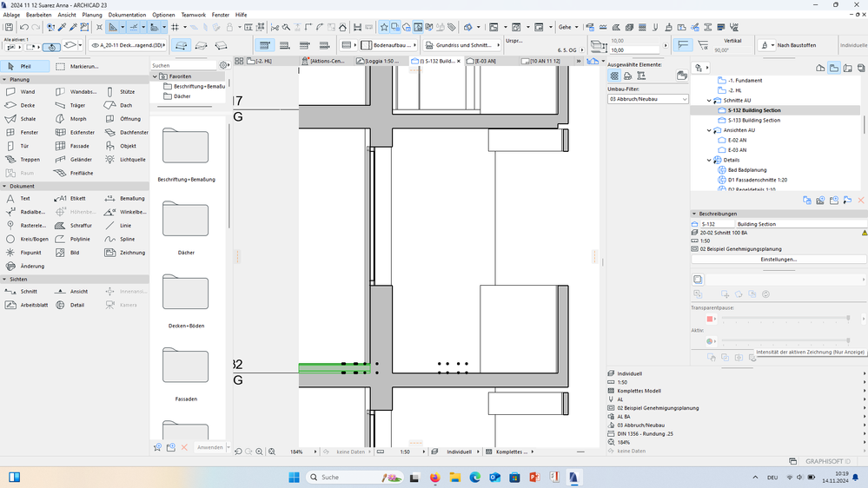Open the Decken+Böden favorites folder
This screenshot has height=488, width=868.
[x=185, y=293]
